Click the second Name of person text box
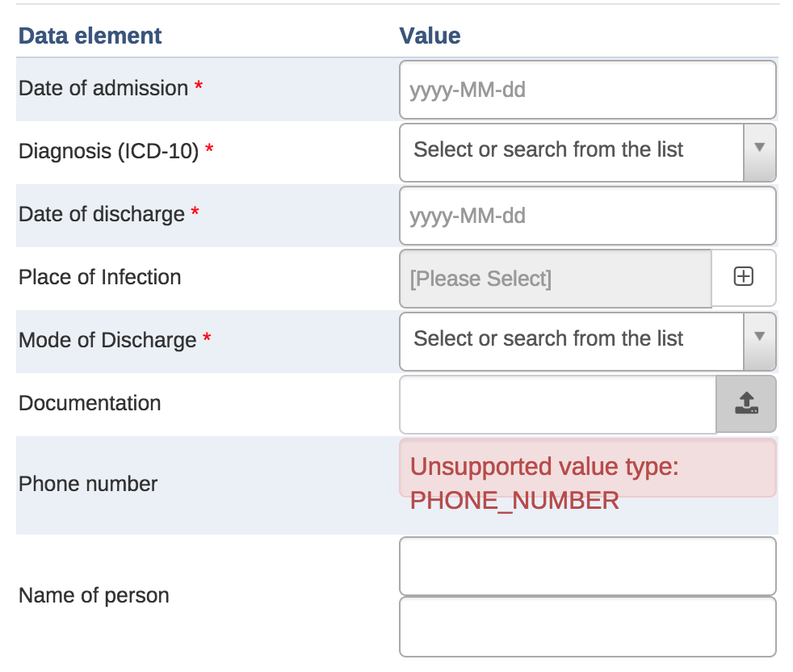This screenshot has width=793, height=672. pyautogui.click(x=587, y=627)
